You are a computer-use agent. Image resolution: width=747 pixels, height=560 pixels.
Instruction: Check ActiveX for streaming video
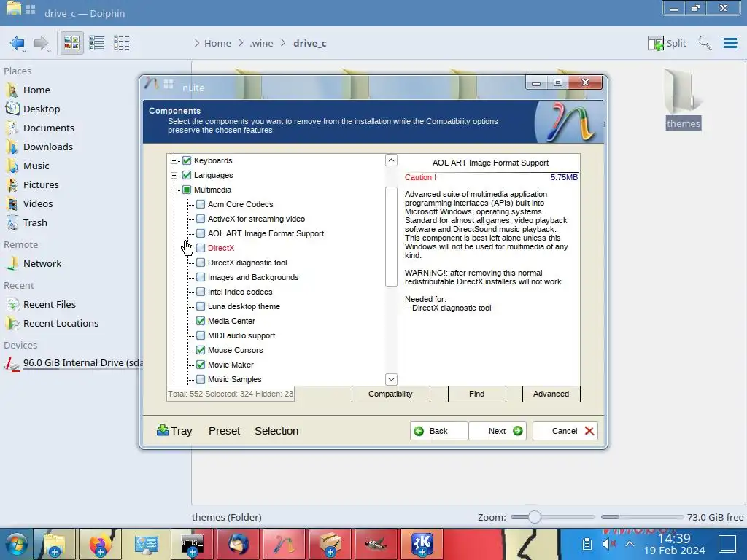click(x=201, y=219)
